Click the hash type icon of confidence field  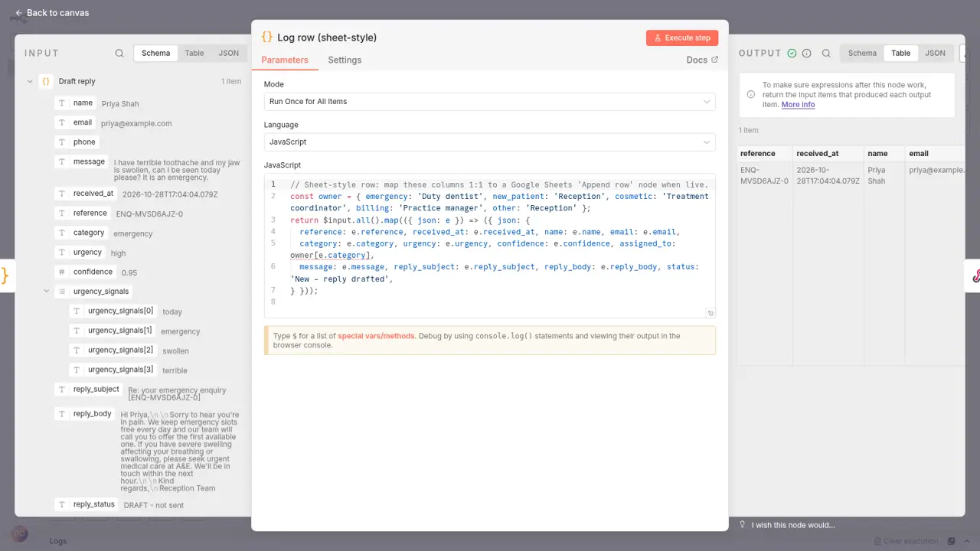(x=61, y=272)
